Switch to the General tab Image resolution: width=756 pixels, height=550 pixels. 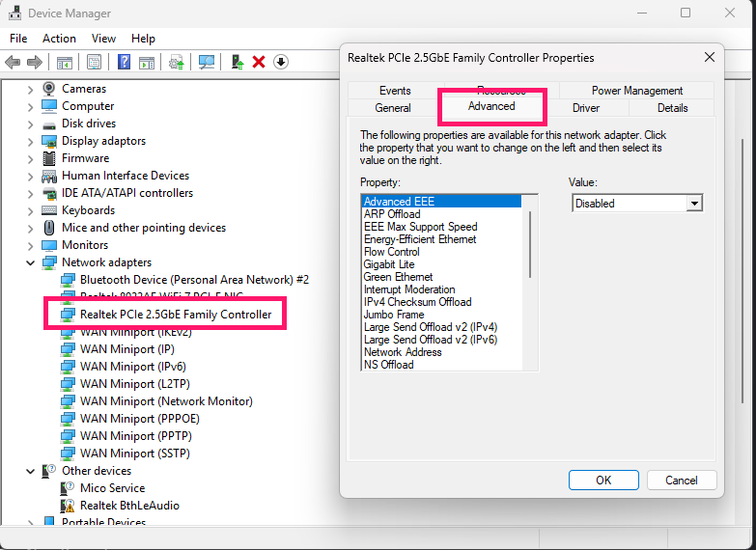tap(393, 108)
